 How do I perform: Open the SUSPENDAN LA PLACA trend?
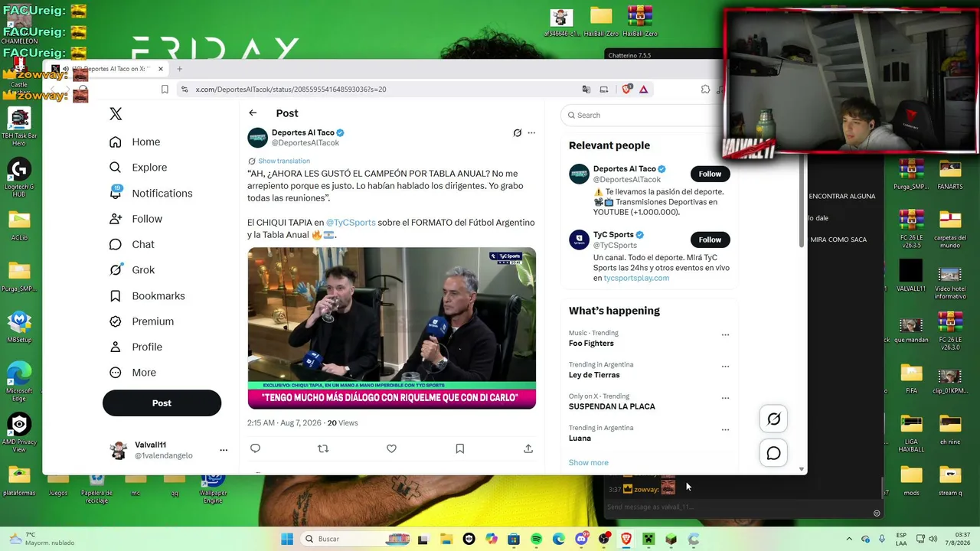[x=612, y=406]
